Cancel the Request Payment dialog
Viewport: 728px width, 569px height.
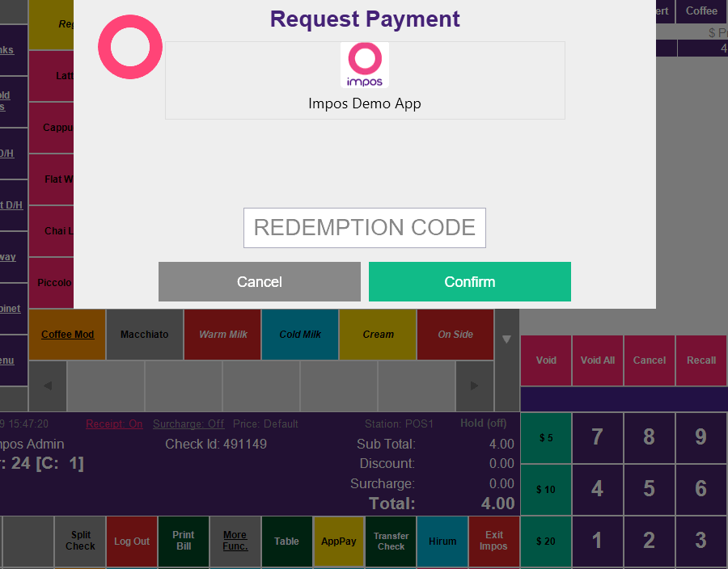coord(260,281)
